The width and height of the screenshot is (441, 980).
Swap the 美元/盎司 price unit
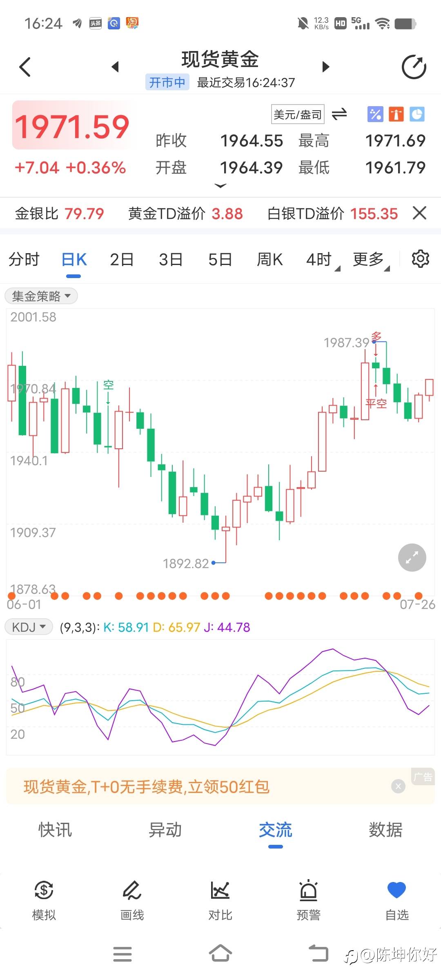339,114
